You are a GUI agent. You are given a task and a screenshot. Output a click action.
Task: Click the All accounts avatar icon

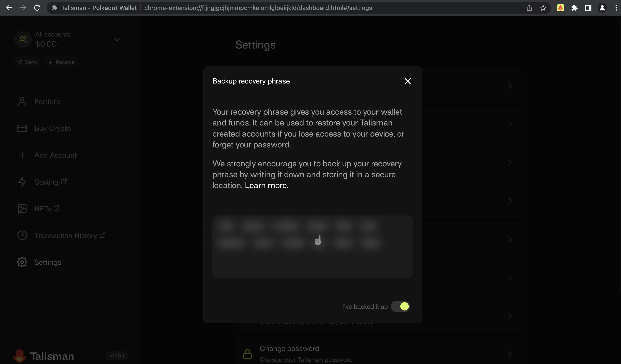(x=23, y=39)
